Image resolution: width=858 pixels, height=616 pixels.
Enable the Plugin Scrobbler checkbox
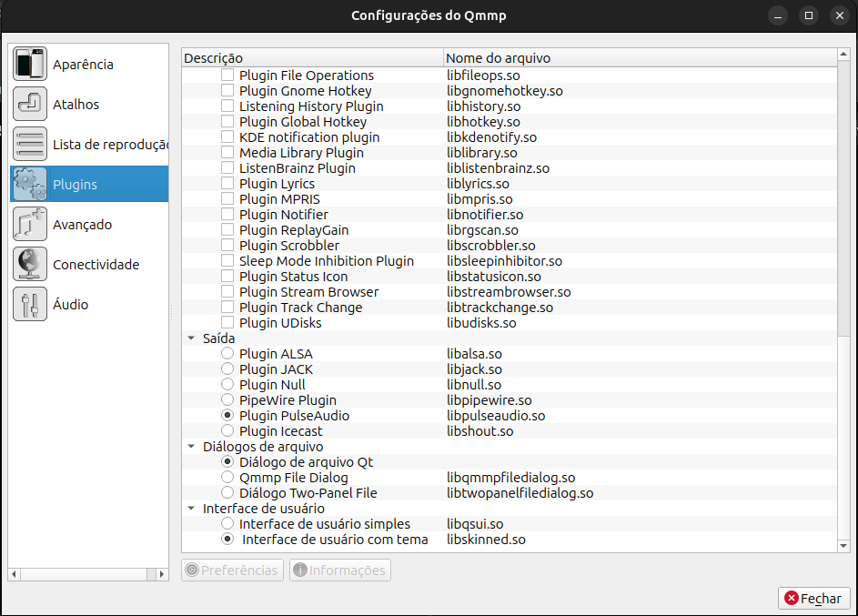(227, 245)
